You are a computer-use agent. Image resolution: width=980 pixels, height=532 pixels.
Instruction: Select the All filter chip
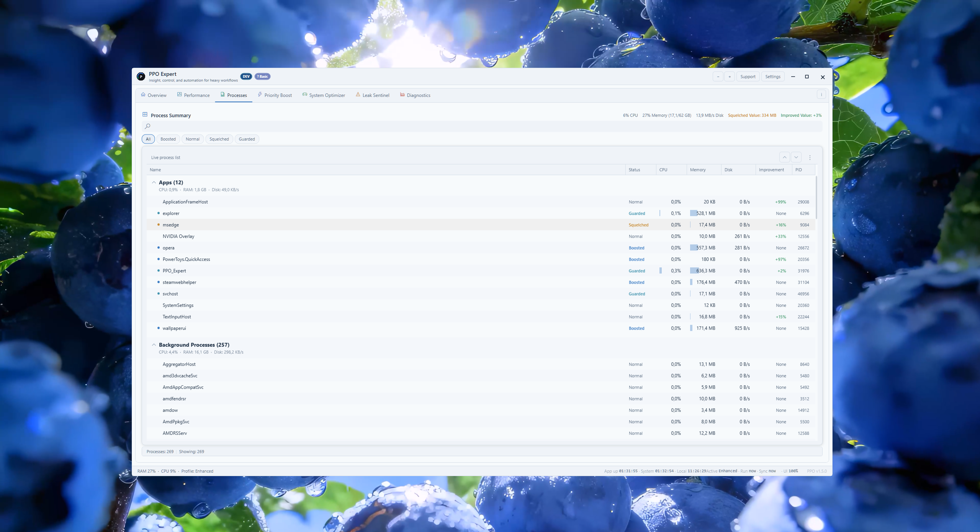[148, 139]
